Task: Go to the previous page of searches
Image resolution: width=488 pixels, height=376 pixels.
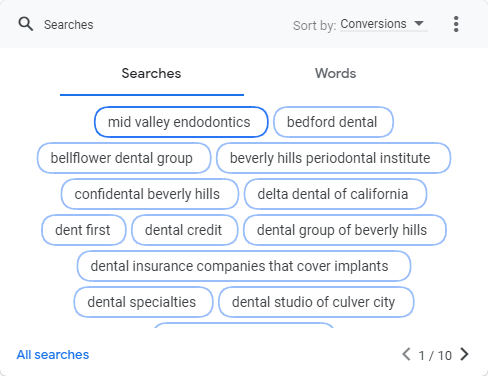Action: pyautogui.click(x=406, y=354)
